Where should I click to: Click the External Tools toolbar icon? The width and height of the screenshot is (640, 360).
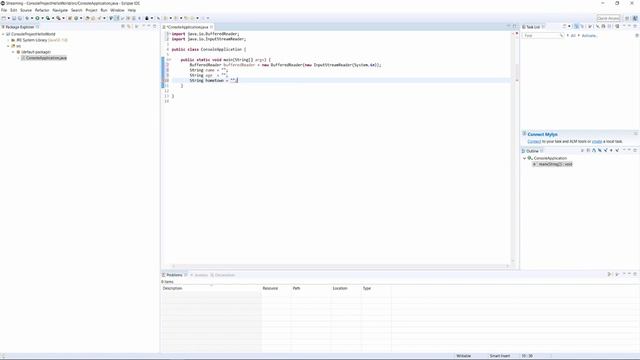click(x=58, y=18)
